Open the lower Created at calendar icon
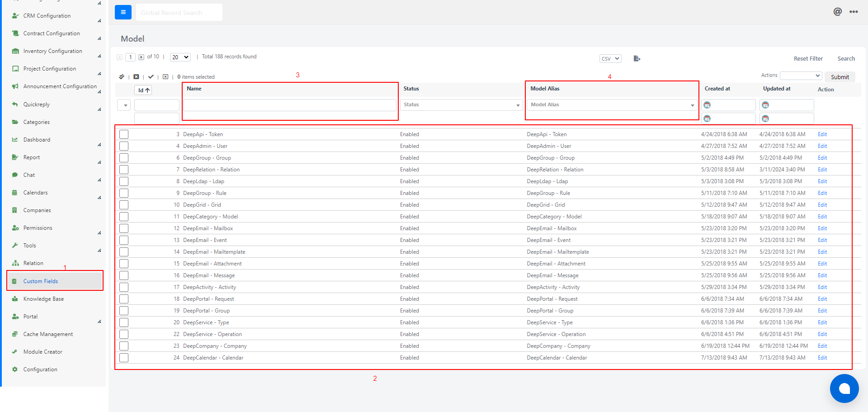 point(707,118)
